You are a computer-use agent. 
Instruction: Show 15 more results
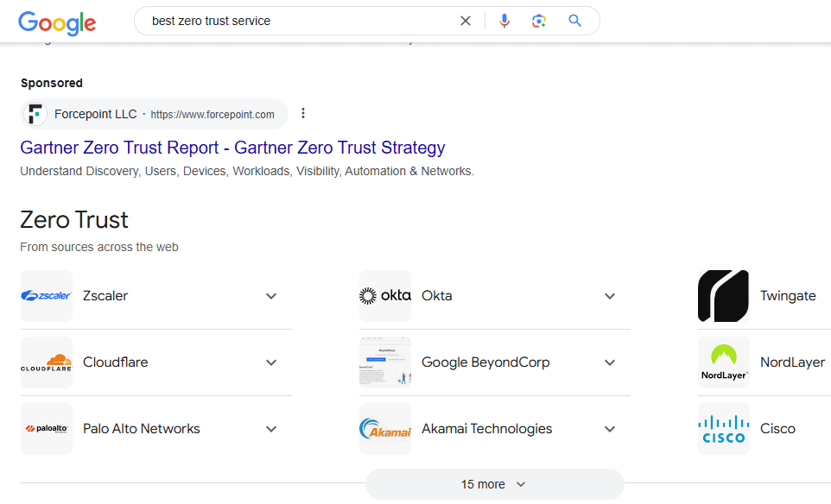pos(494,484)
